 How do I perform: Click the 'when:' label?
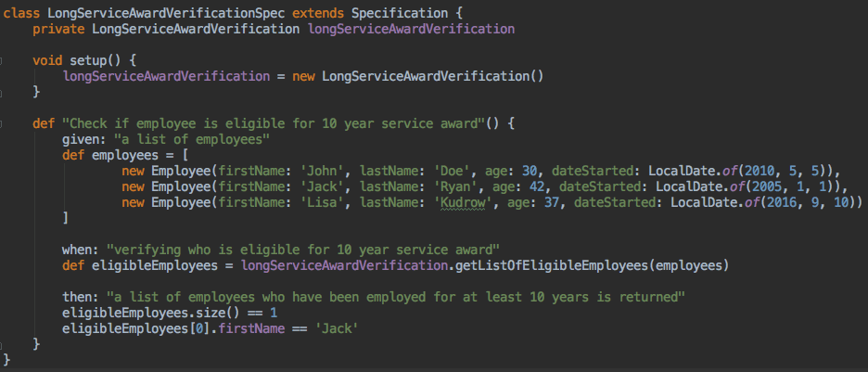81,250
